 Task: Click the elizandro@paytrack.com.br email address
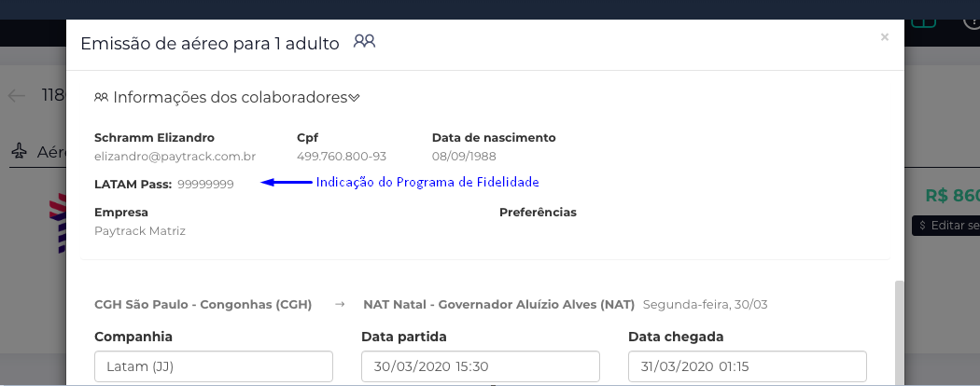click(175, 157)
